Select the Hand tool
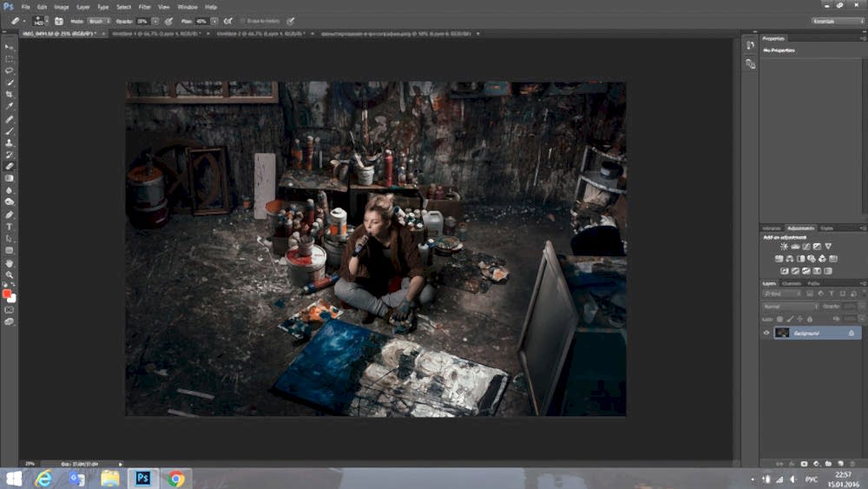The height and width of the screenshot is (489, 868). [10, 262]
